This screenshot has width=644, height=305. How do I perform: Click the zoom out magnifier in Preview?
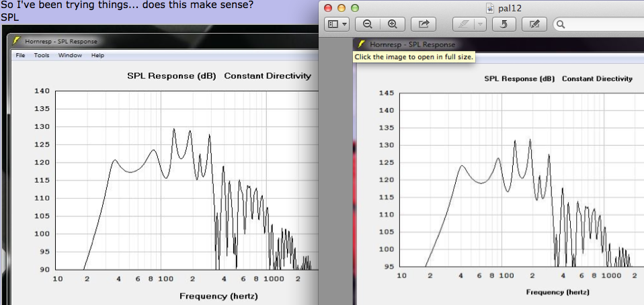pyautogui.click(x=368, y=24)
